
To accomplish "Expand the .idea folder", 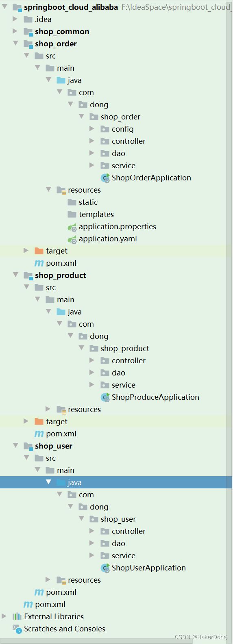I will (x=15, y=19).
